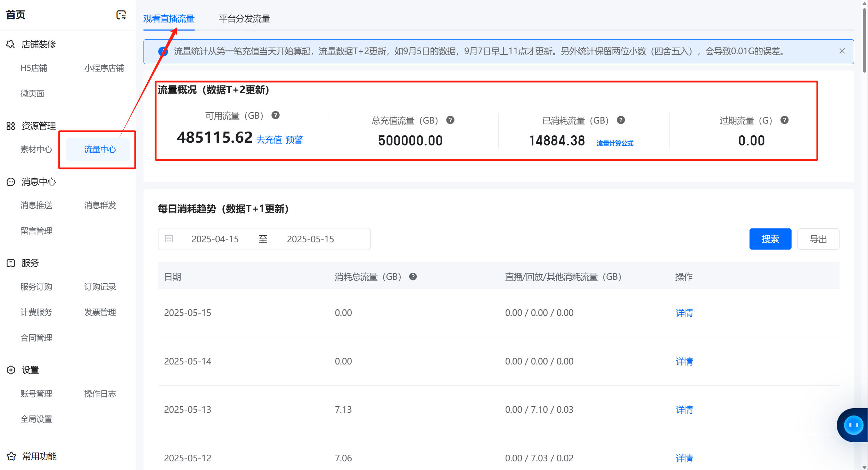
Task: Click the 资源管理 section heading
Action: [x=39, y=126]
